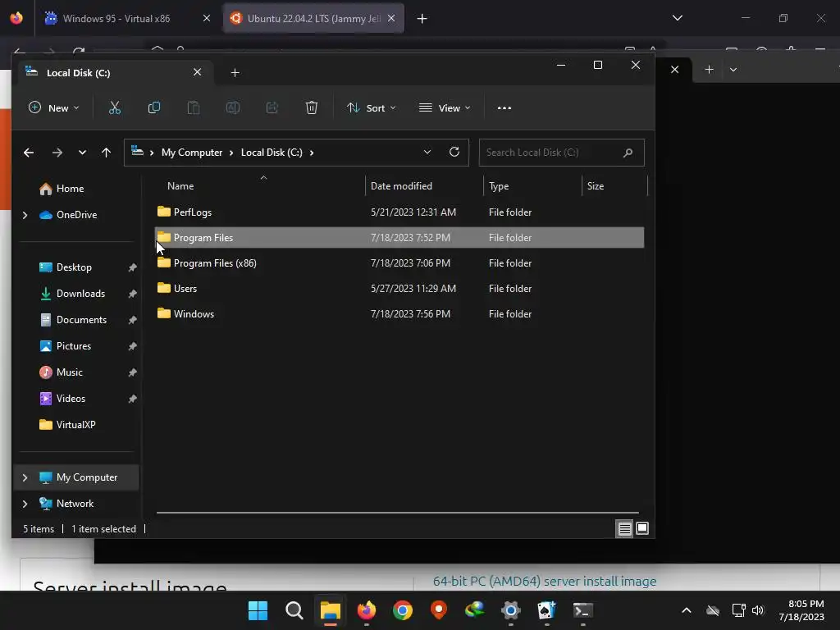Open Solitaire cards app on taskbar

click(546, 610)
